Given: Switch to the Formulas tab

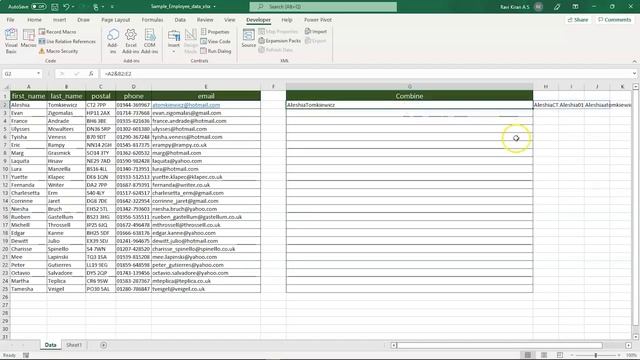Looking at the screenshot, I should click(152, 20).
